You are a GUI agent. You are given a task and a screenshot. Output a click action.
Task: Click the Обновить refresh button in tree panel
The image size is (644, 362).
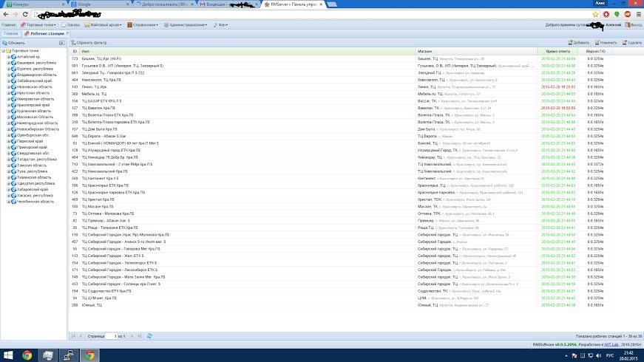(x=13, y=43)
